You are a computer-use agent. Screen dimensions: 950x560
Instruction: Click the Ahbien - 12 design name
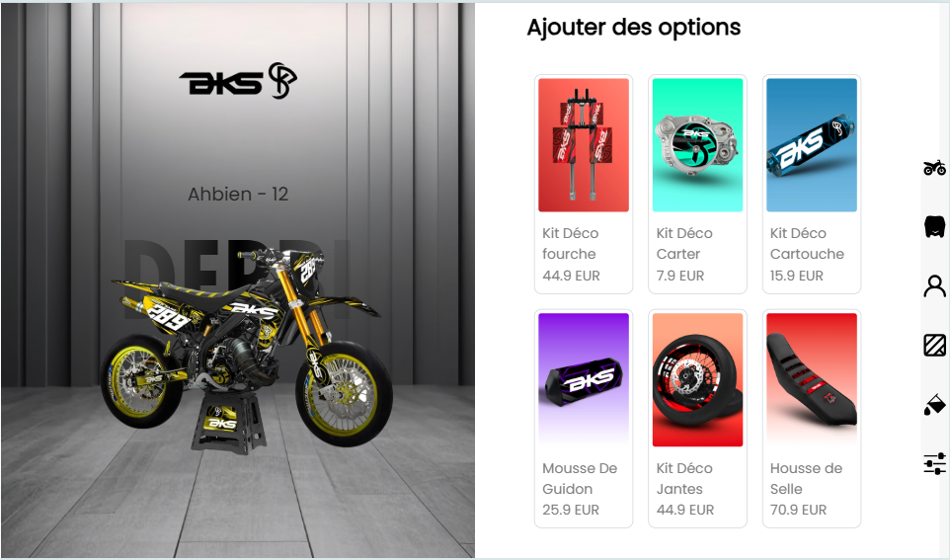point(238,194)
